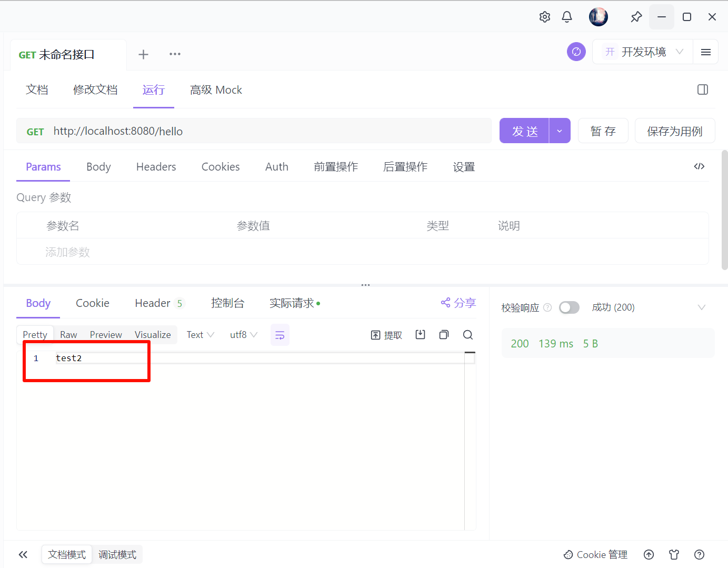Click the upload arrow circle icon
This screenshot has height=568, width=728.
tap(649, 554)
